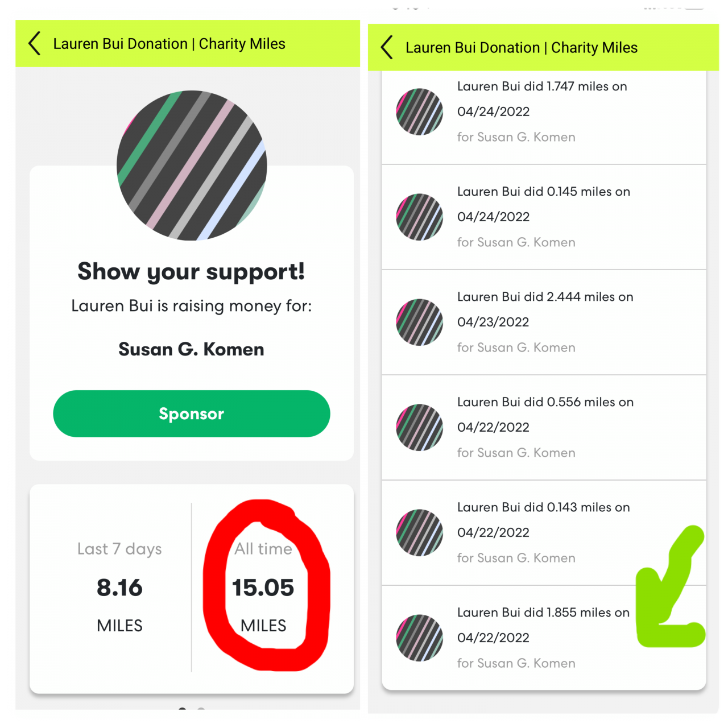The width and height of the screenshot is (728, 728).
Task: Click avatar beside the 1.747 miles entry
Action: [x=420, y=111]
